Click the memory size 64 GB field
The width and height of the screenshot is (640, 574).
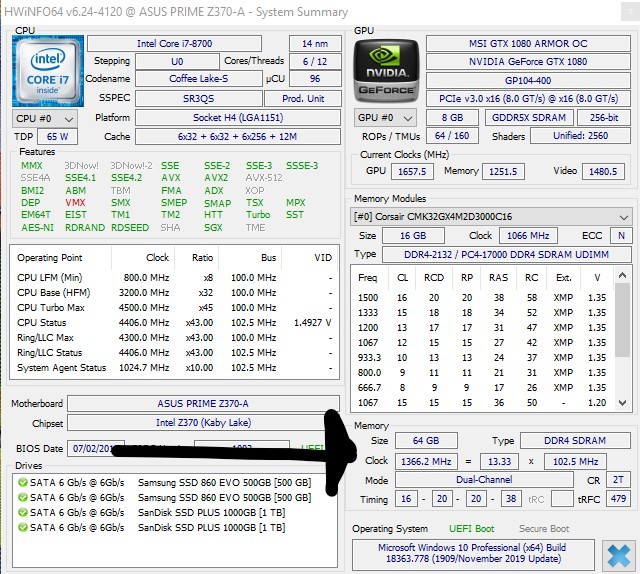pos(426,441)
